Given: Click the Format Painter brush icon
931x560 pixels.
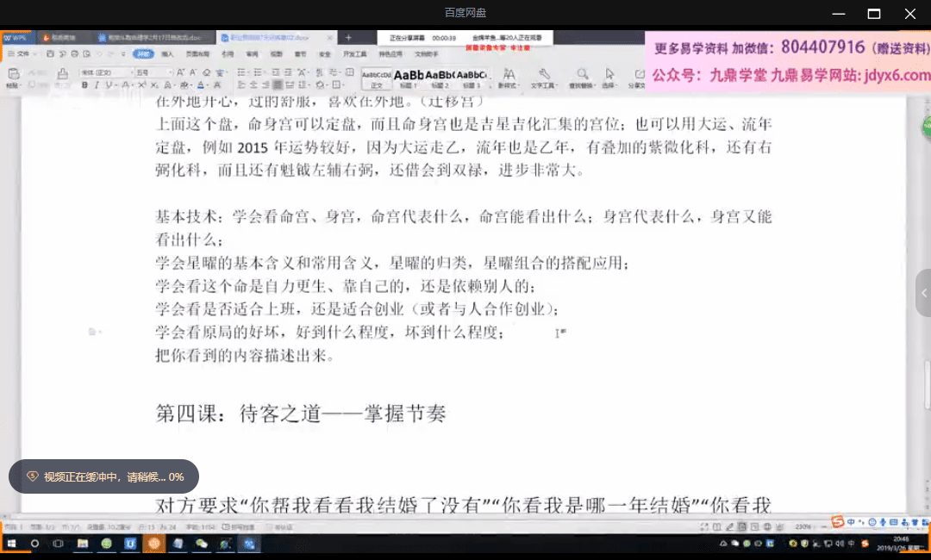Looking at the screenshot, I should tap(63, 75).
